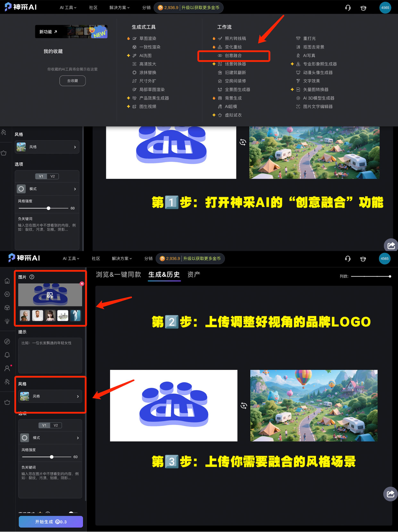Switch to the 生成&历史 tab
Viewport: 398px width, 532px height.
click(164, 275)
